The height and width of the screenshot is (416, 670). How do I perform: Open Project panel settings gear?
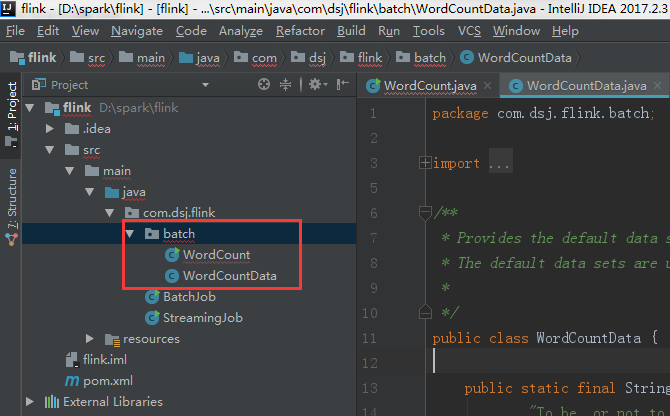(x=318, y=85)
